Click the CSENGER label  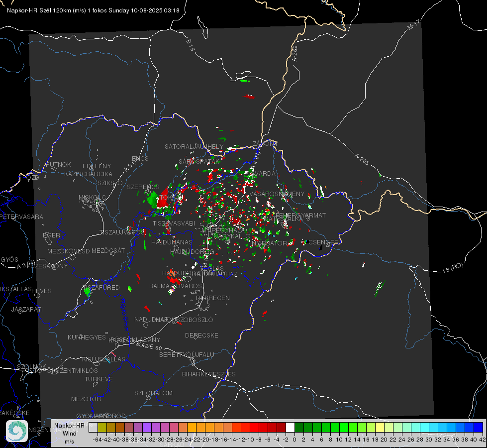click(323, 242)
